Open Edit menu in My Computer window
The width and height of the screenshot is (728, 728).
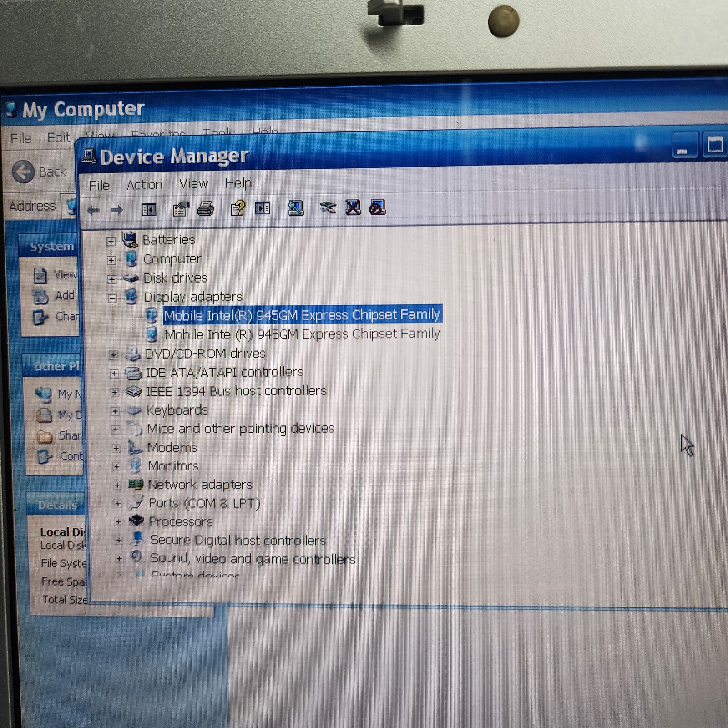59,137
